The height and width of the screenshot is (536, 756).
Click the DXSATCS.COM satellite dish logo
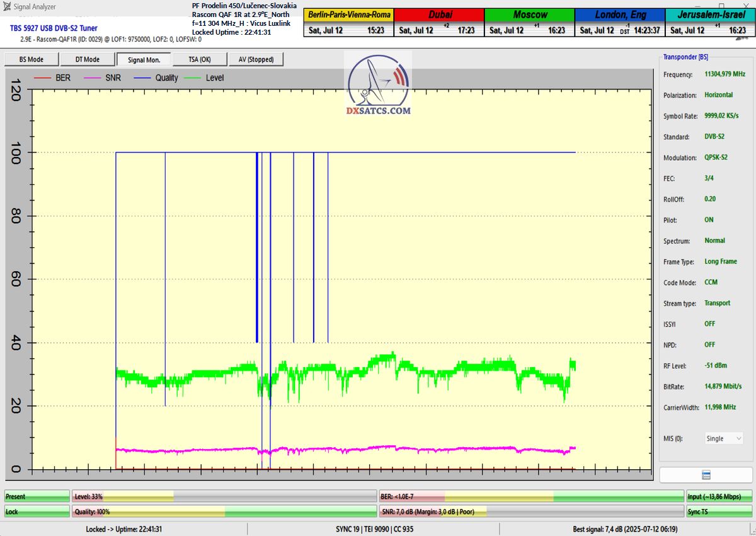378,85
